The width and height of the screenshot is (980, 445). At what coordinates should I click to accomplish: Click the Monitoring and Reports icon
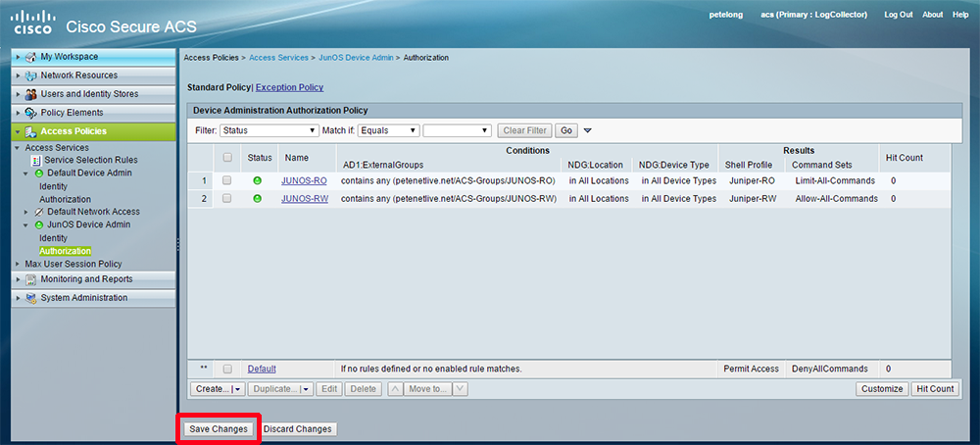click(30, 279)
